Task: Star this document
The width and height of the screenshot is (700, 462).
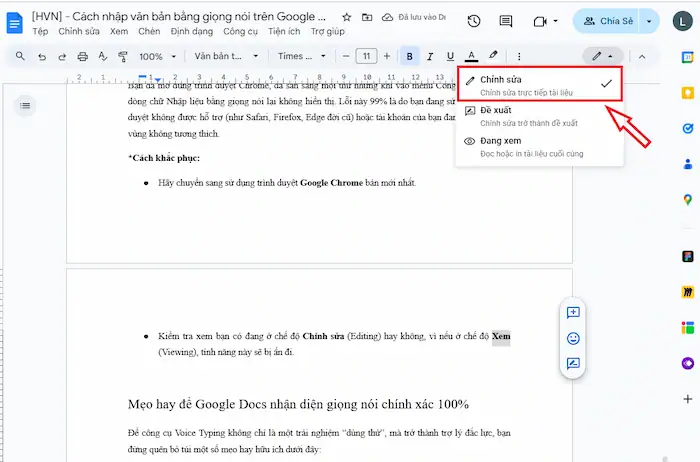Action: coord(346,18)
